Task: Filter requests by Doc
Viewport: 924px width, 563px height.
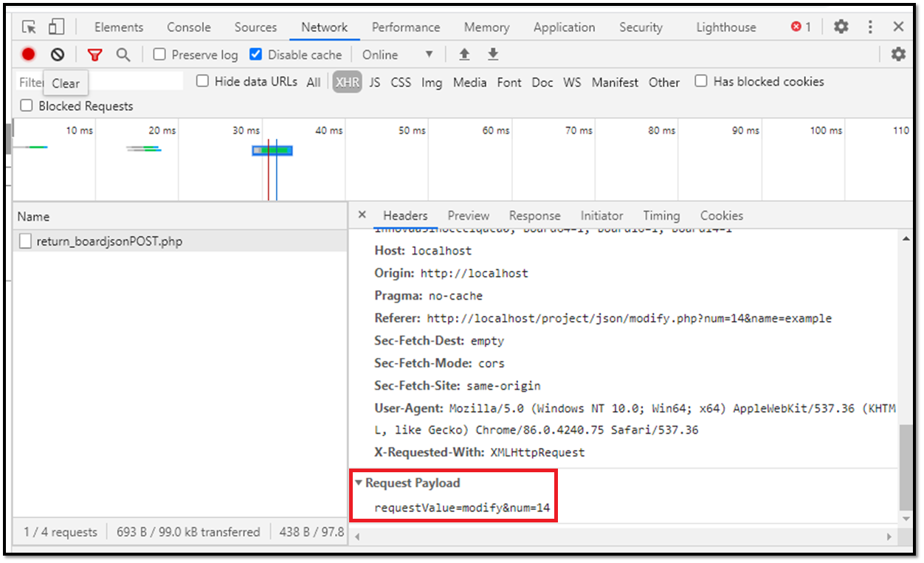Action: click(x=542, y=83)
